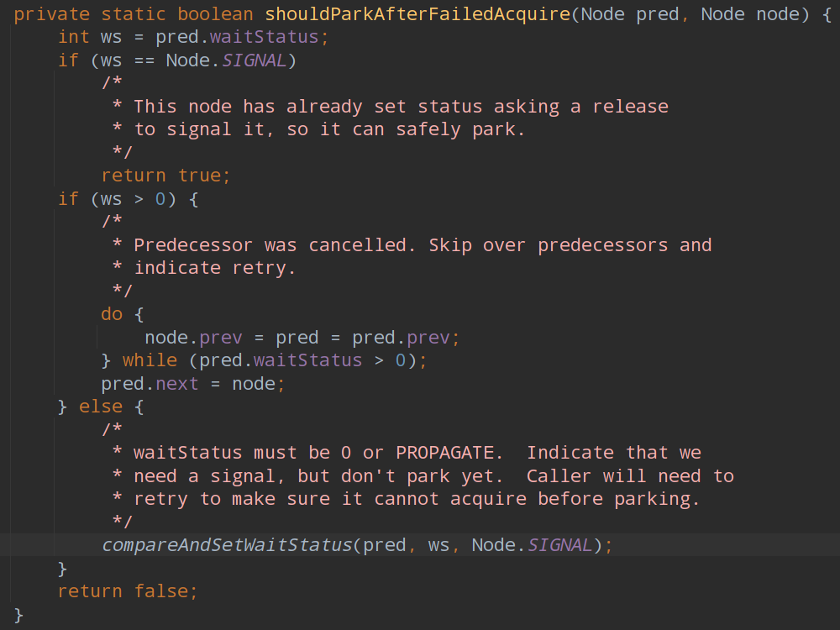840x630 pixels.
Task: Click 'return false;' statement
Action: (128, 591)
